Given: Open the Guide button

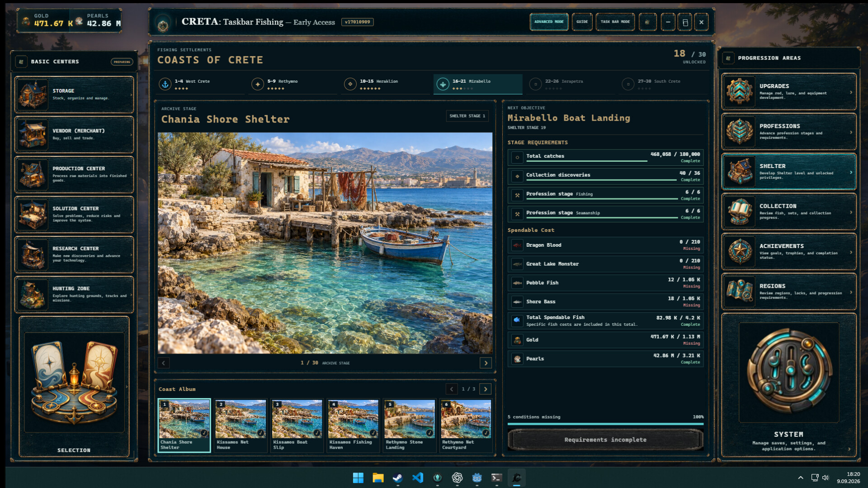Looking at the screenshot, I should coord(582,22).
